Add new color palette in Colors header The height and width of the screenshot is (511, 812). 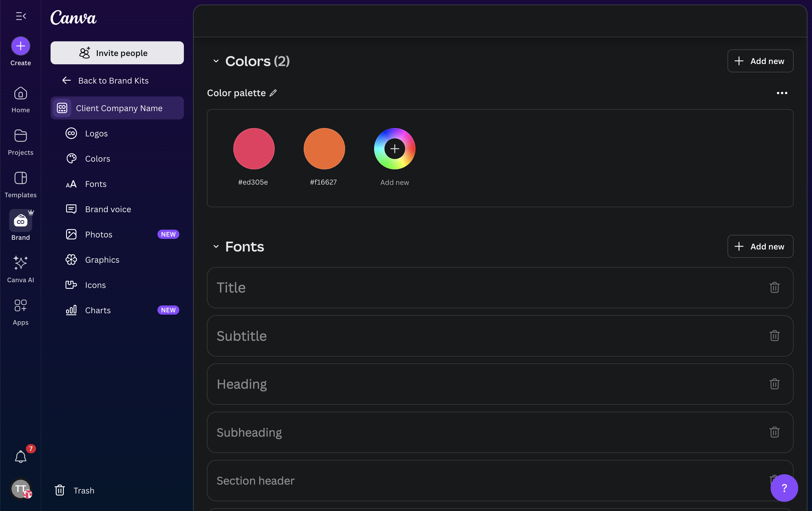pos(760,61)
